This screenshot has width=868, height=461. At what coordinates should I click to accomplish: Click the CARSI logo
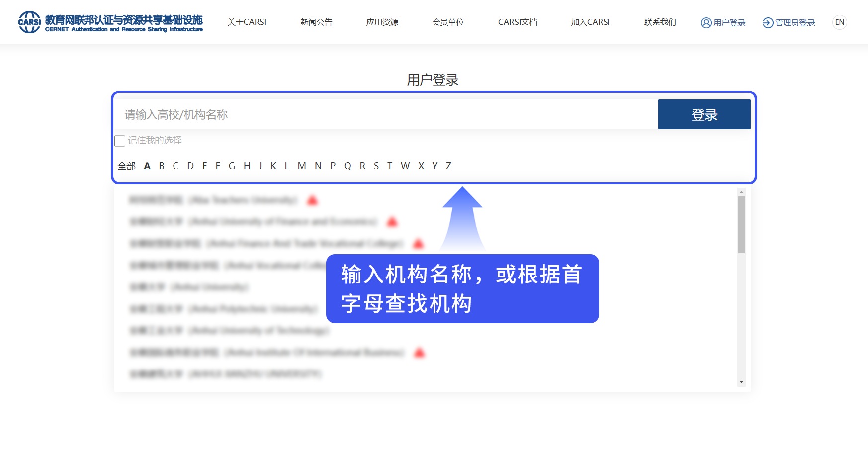click(31, 22)
